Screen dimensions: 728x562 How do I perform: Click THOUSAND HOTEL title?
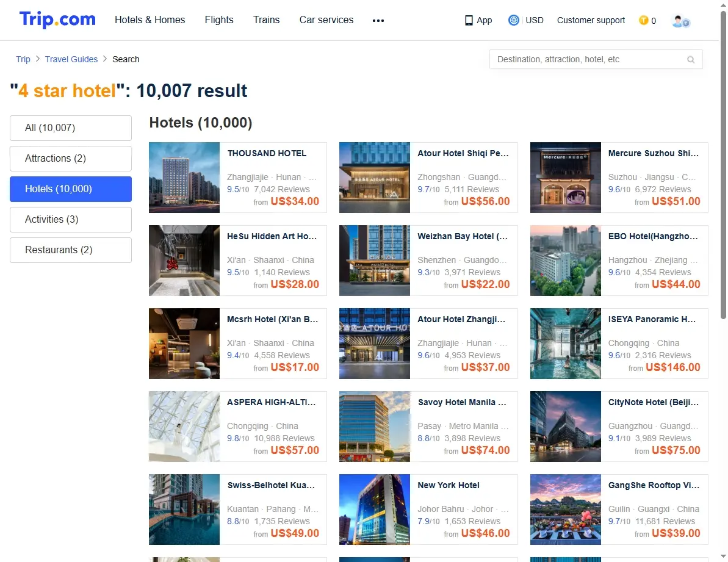click(267, 153)
